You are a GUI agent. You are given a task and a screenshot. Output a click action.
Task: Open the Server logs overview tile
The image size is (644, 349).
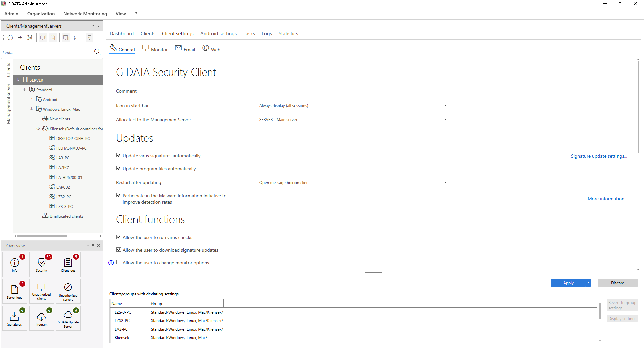tap(15, 291)
